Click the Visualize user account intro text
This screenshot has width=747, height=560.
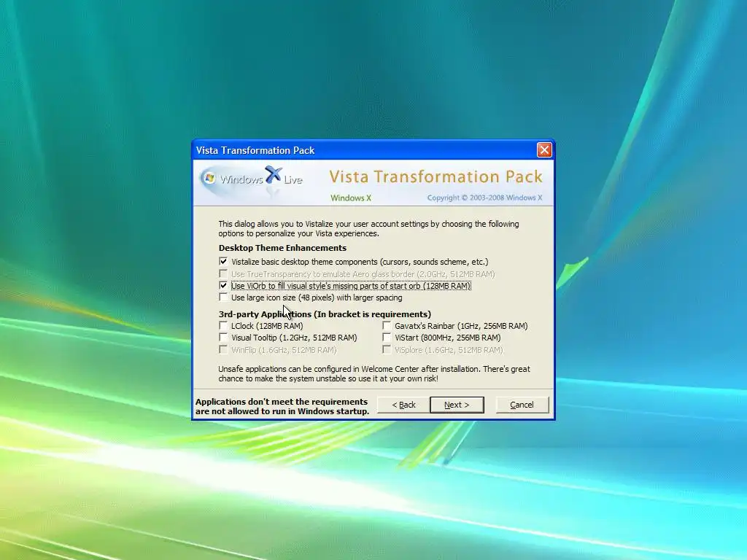click(368, 228)
